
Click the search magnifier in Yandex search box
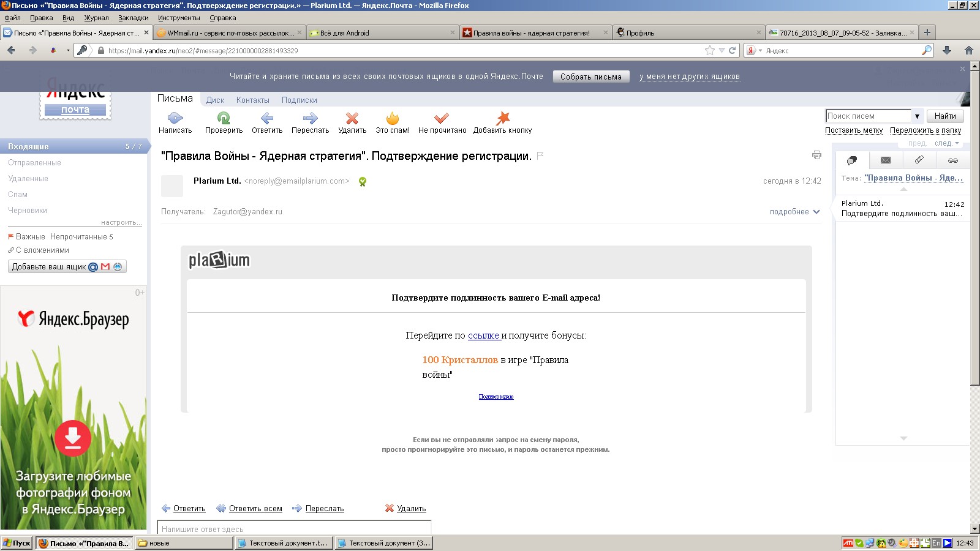tap(927, 50)
